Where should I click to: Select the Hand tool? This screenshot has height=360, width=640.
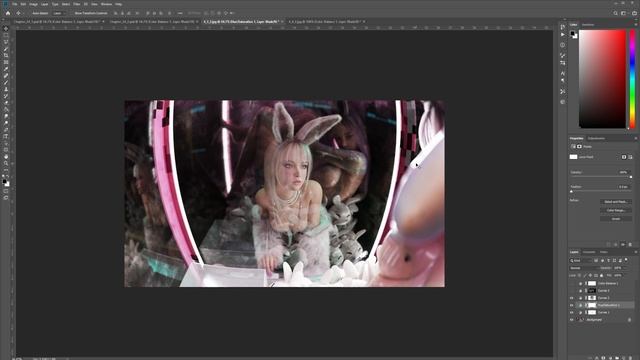pos(6,157)
